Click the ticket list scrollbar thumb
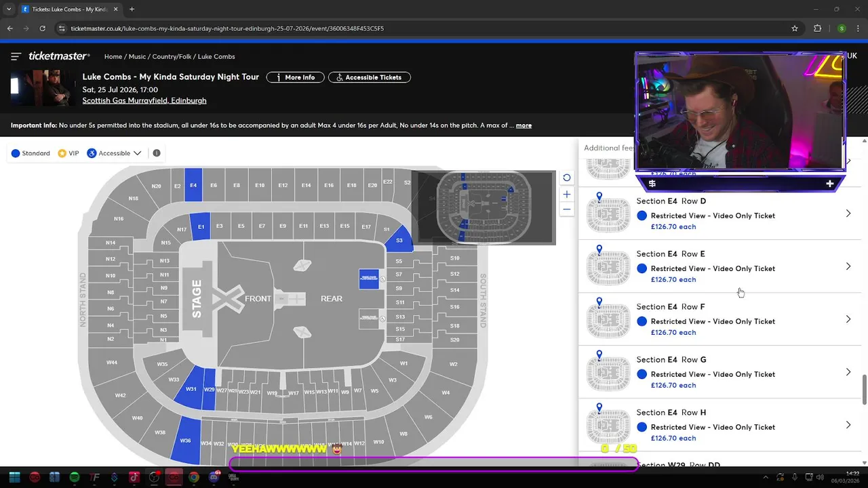 [x=864, y=390]
